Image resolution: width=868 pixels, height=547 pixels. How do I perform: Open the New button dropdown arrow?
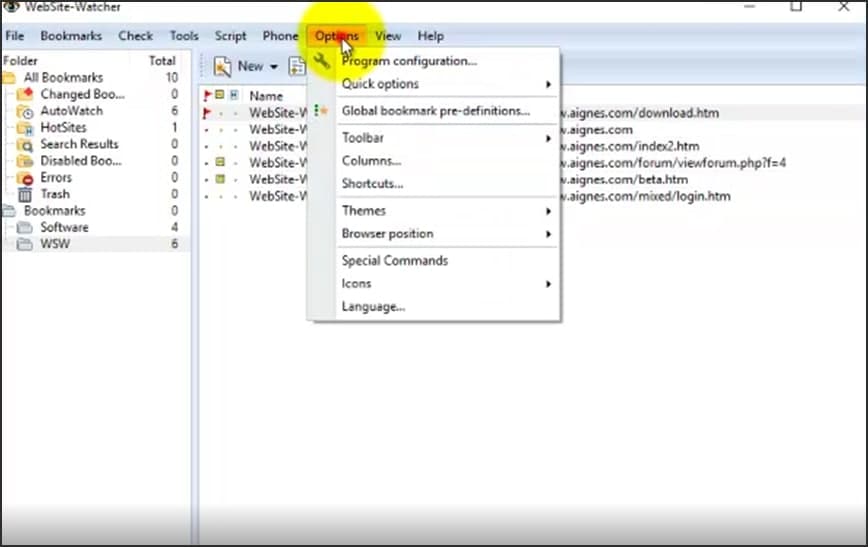coord(273,67)
